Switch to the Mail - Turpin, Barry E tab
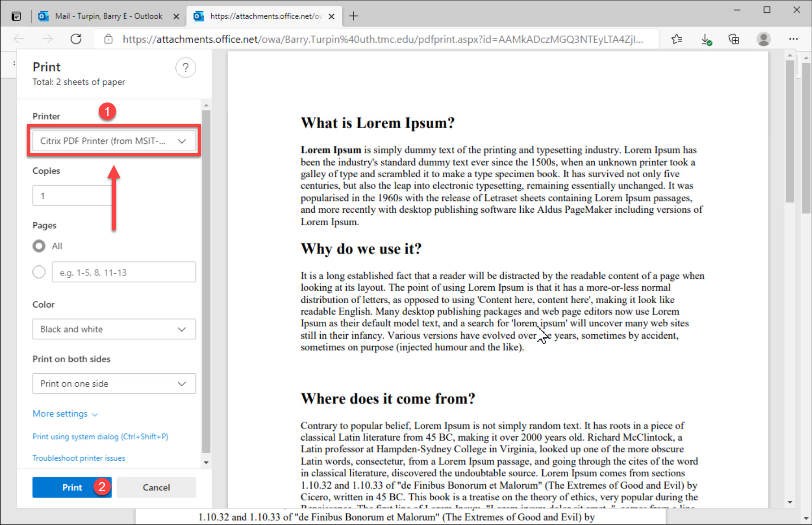 (108, 16)
